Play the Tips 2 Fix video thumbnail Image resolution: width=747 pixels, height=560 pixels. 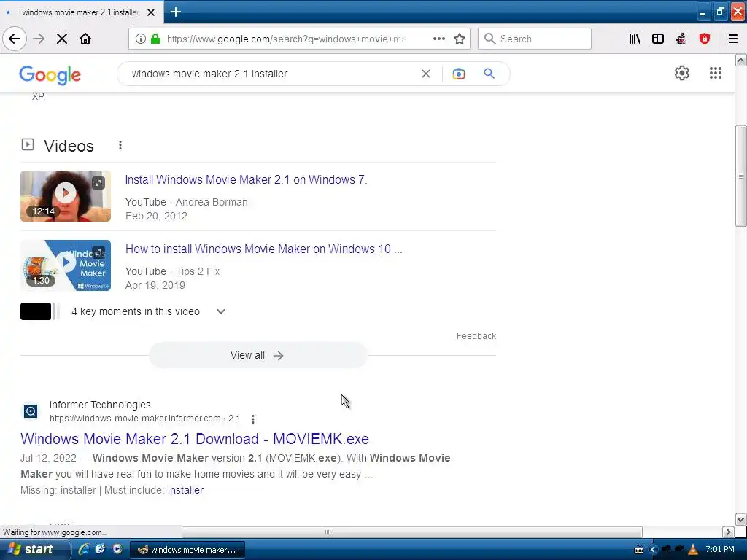(66, 265)
